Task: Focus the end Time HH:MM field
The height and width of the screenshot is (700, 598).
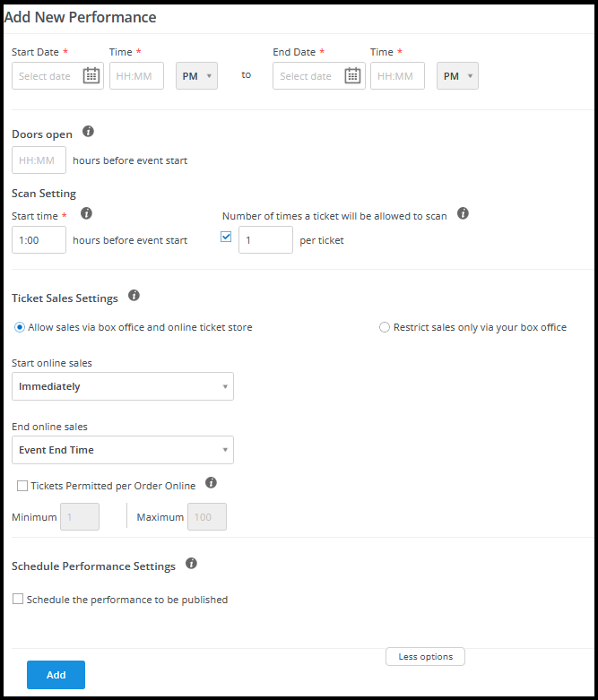Action: click(x=397, y=76)
